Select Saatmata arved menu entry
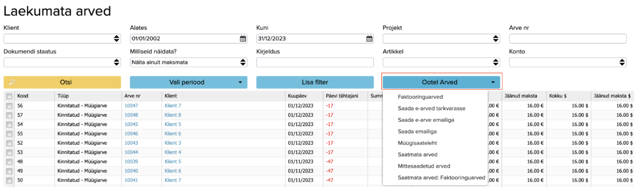 click(x=418, y=155)
